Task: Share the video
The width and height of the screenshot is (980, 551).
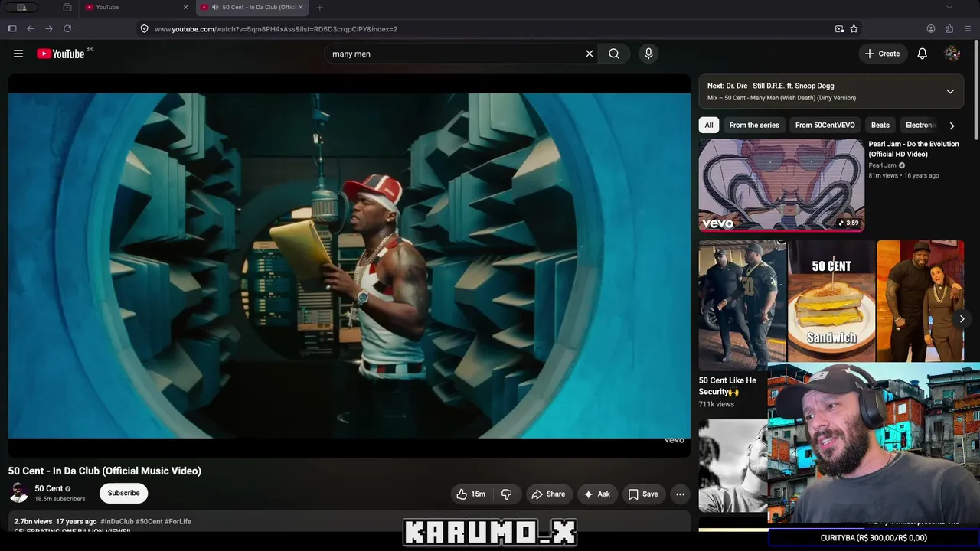Action: 548,494
